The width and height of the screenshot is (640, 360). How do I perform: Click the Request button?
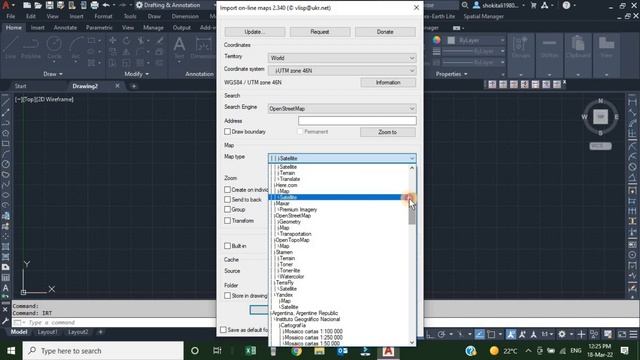coord(320,32)
